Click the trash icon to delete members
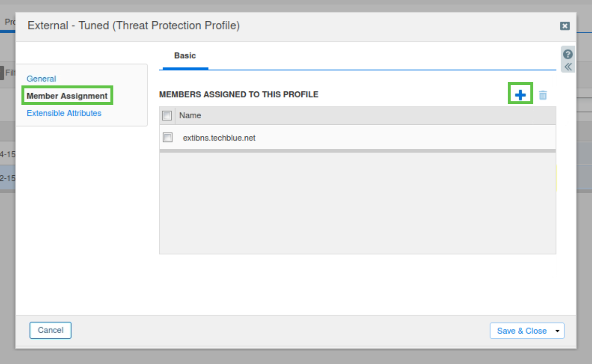 pyautogui.click(x=543, y=95)
